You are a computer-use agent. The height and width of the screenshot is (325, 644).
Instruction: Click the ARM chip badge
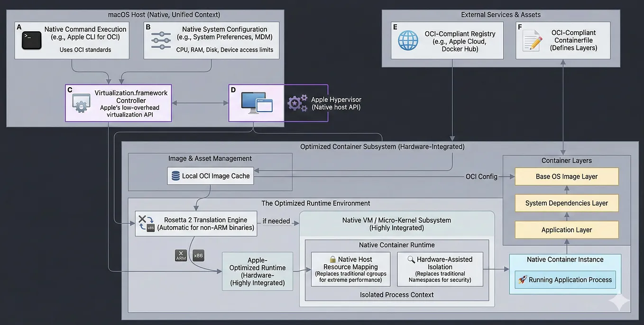click(181, 255)
